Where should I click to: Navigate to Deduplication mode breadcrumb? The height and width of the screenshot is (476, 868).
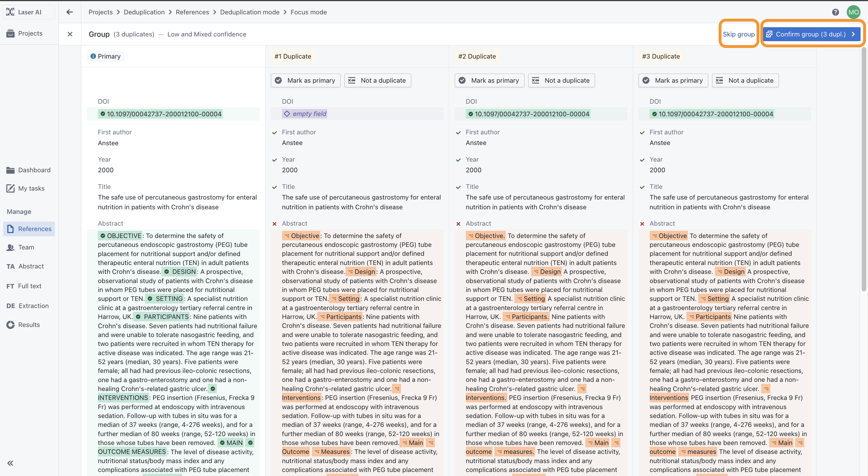tap(250, 12)
